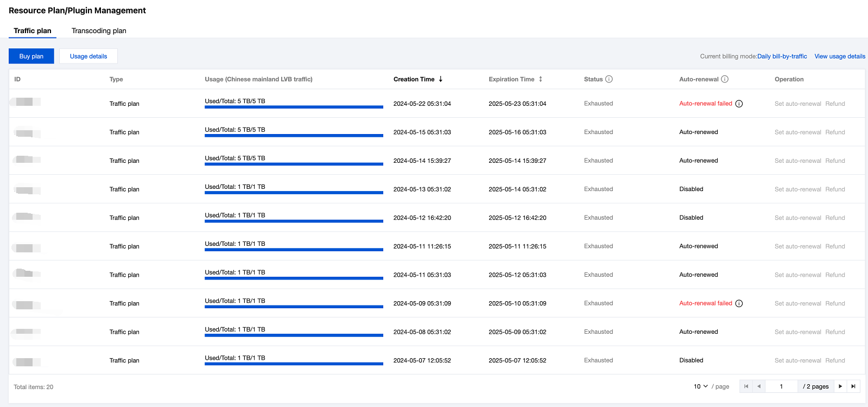Screen dimensions: 868x407
Task: Click the page number input field
Action: [x=781, y=386]
